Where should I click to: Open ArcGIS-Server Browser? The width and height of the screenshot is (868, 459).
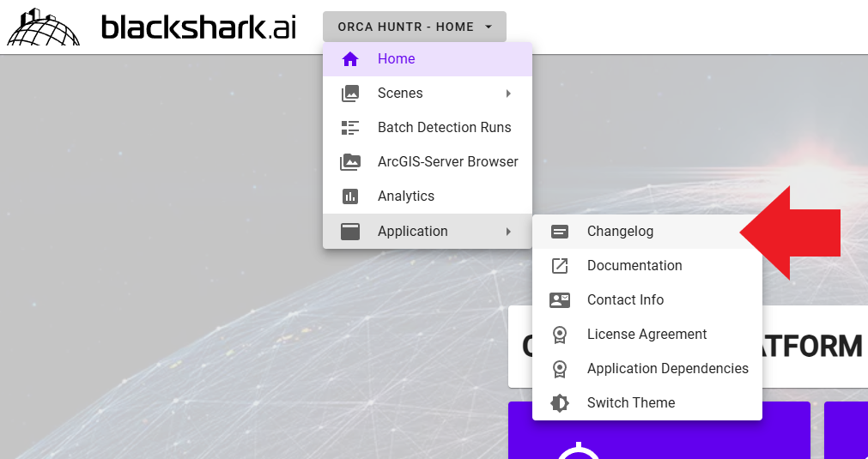click(x=428, y=162)
